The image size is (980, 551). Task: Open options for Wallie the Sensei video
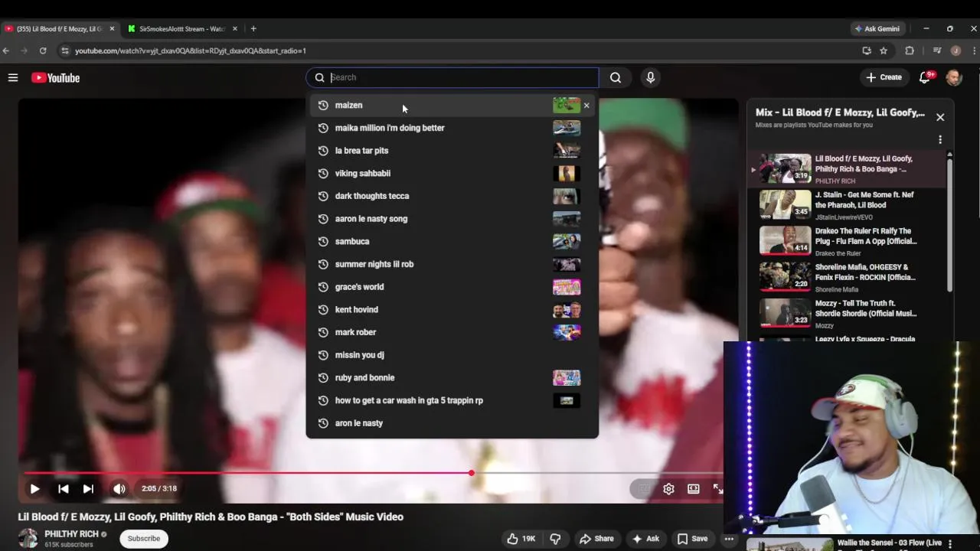(949, 544)
